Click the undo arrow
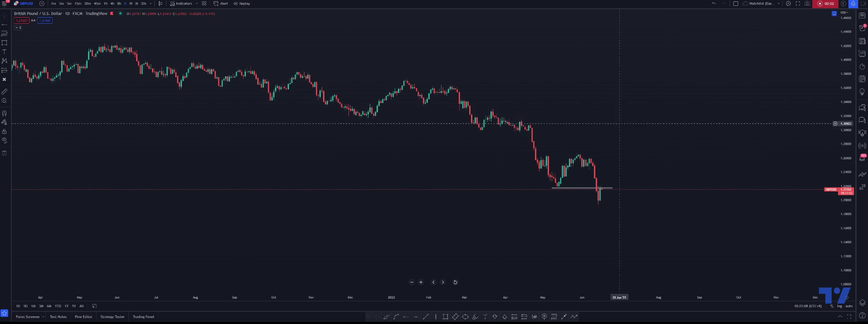This screenshot has width=868, height=324. (714, 4)
